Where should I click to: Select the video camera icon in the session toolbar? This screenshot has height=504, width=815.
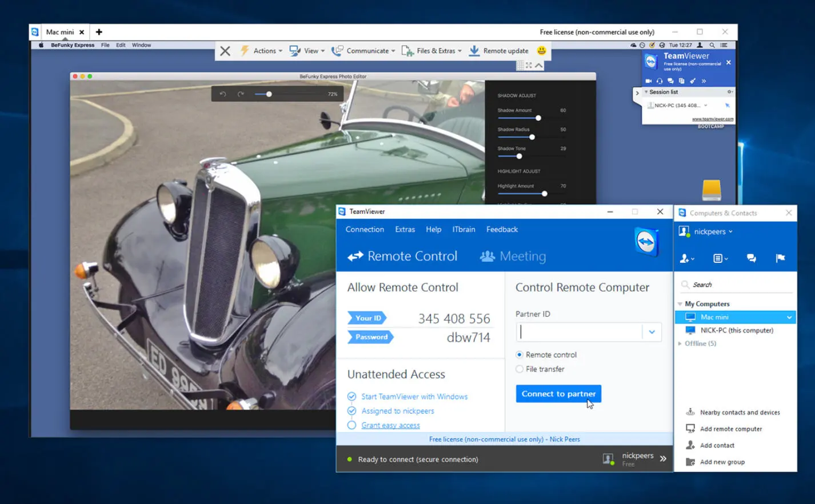point(649,81)
